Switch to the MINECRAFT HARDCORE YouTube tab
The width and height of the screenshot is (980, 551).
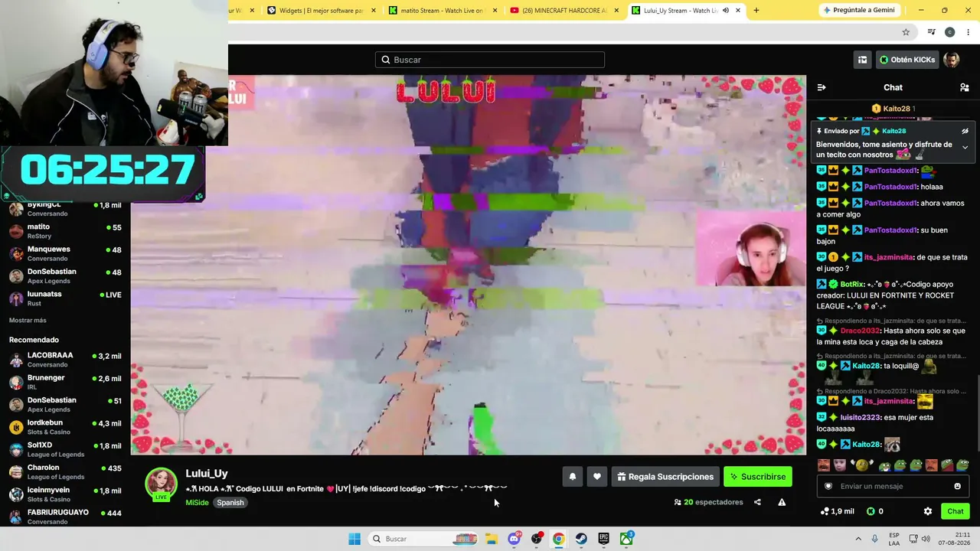(565, 11)
